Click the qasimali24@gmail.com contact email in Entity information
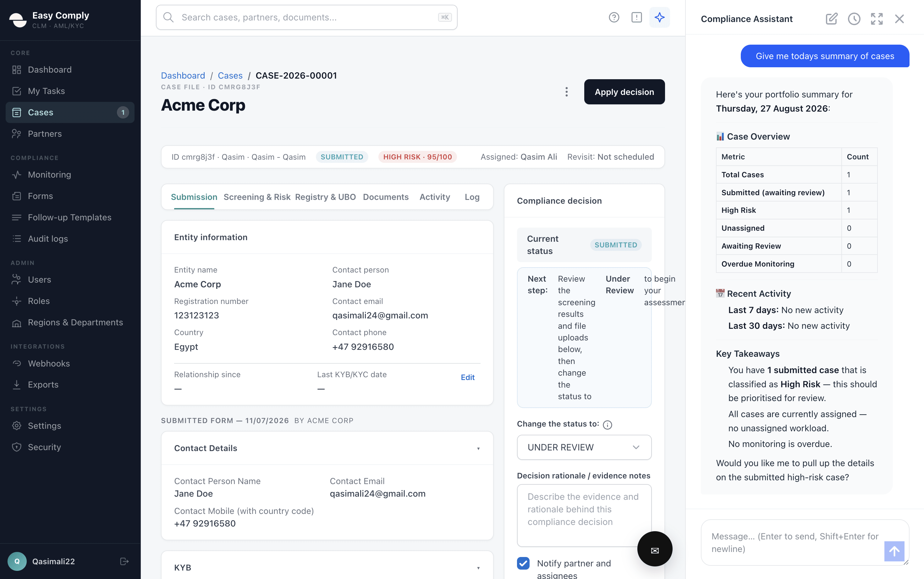The image size is (924, 579). pyautogui.click(x=380, y=316)
